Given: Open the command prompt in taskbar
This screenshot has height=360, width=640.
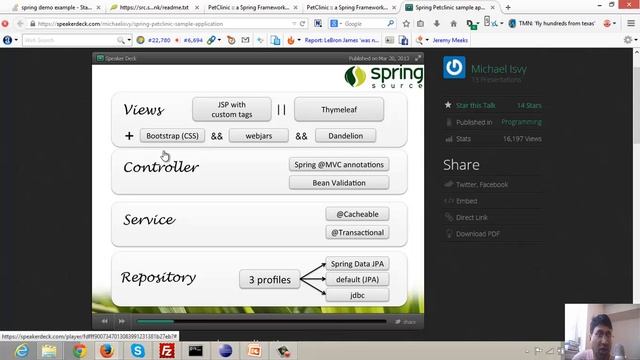Looking at the screenshot, I should coord(196,351).
